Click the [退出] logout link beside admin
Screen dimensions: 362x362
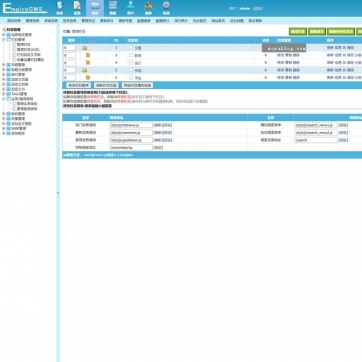click(258, 9)
